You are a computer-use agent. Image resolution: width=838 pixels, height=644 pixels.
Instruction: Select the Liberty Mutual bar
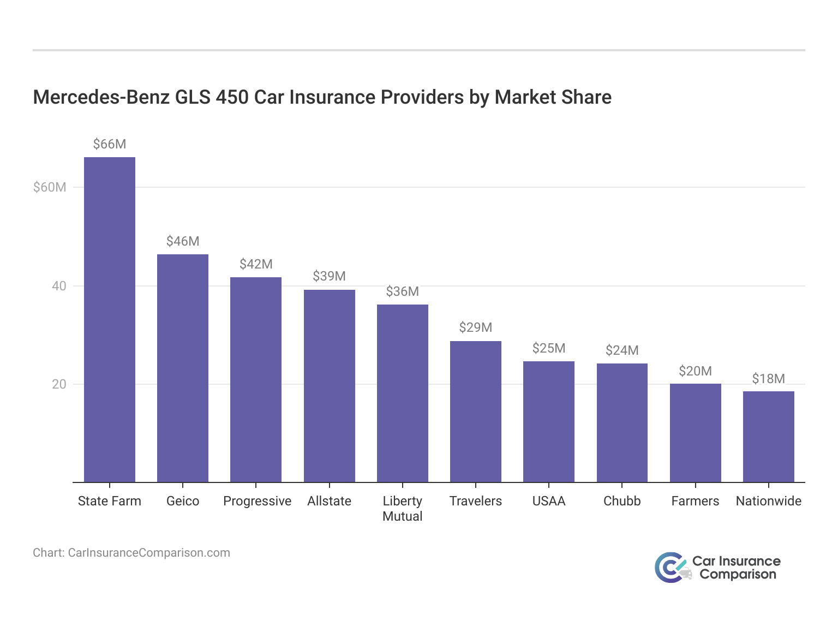click(x=403, y=393)
